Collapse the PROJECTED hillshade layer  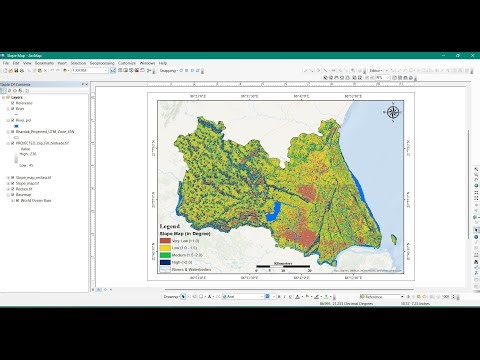pos(8,143)
